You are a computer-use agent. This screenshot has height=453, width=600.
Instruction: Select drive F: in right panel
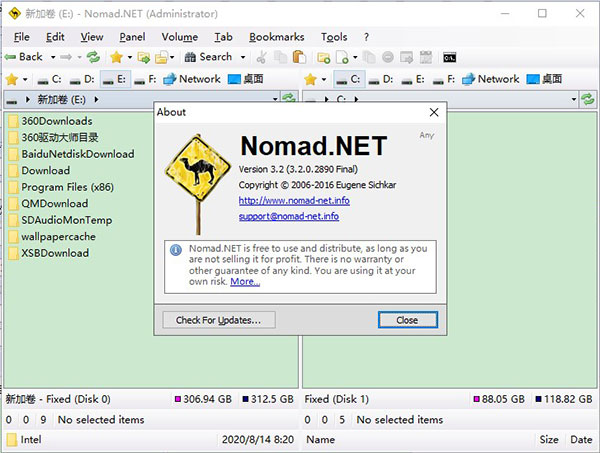point(444,80)
